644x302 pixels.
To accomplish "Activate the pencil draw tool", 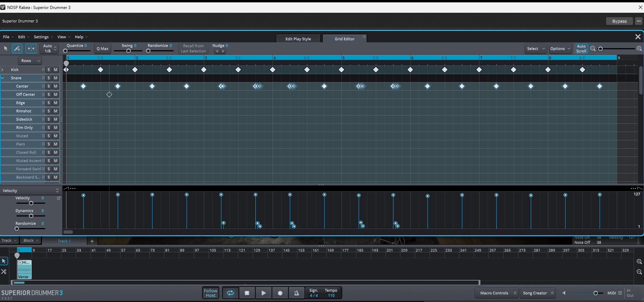I will coord(17,49).
